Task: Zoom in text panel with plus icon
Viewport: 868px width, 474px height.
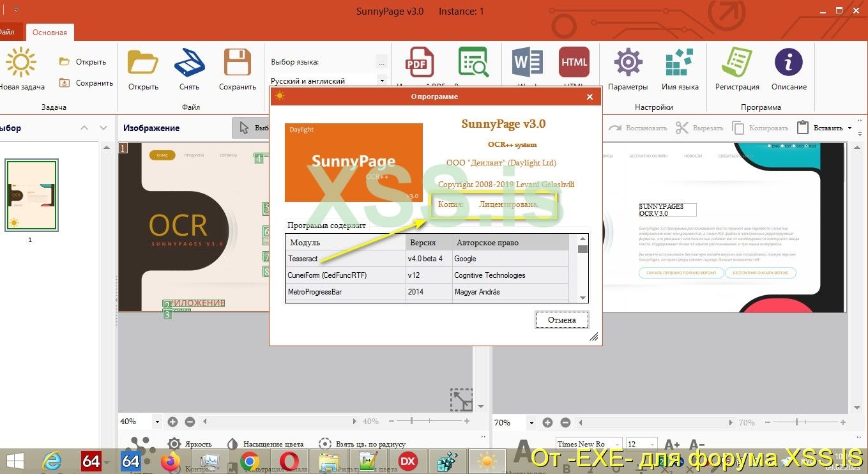Action: point(547,422)
